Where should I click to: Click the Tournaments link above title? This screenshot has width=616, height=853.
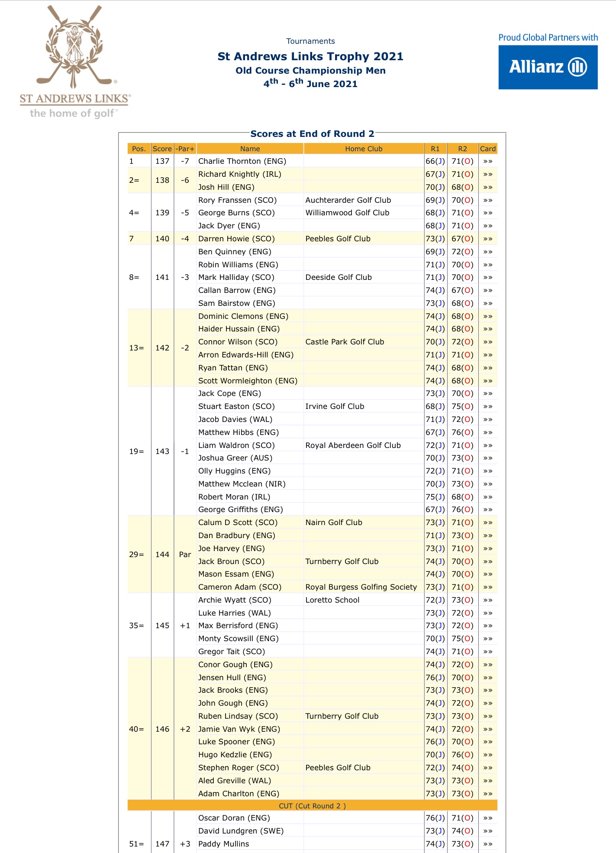point(310,41)
